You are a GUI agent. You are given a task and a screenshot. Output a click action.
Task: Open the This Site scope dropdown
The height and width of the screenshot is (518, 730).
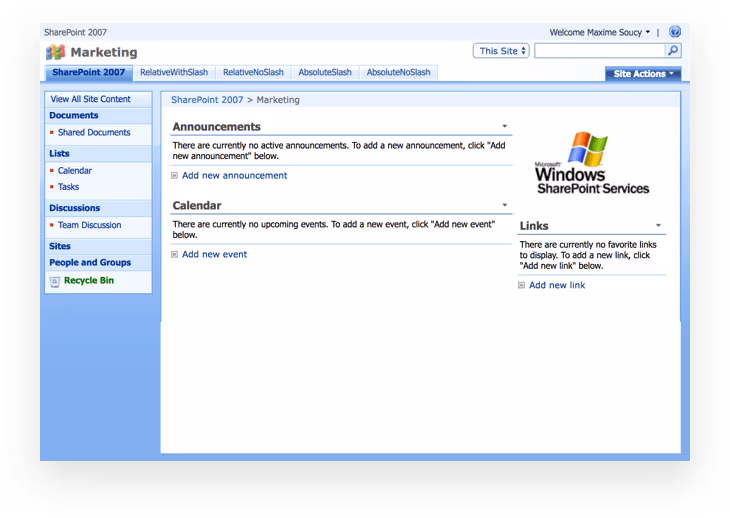pyautogui.click(x=501, y=51)
